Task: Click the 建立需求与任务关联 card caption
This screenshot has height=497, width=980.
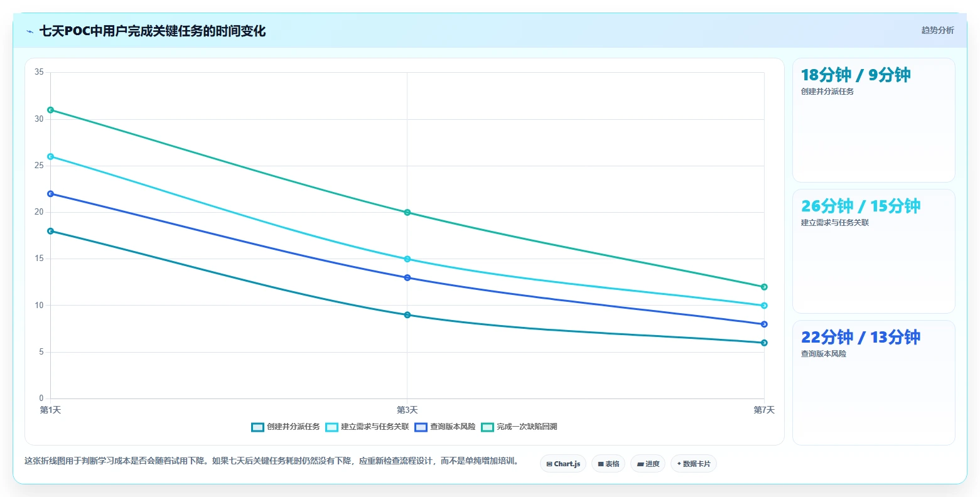Action: pyautogui.click(x=835, y=223)
